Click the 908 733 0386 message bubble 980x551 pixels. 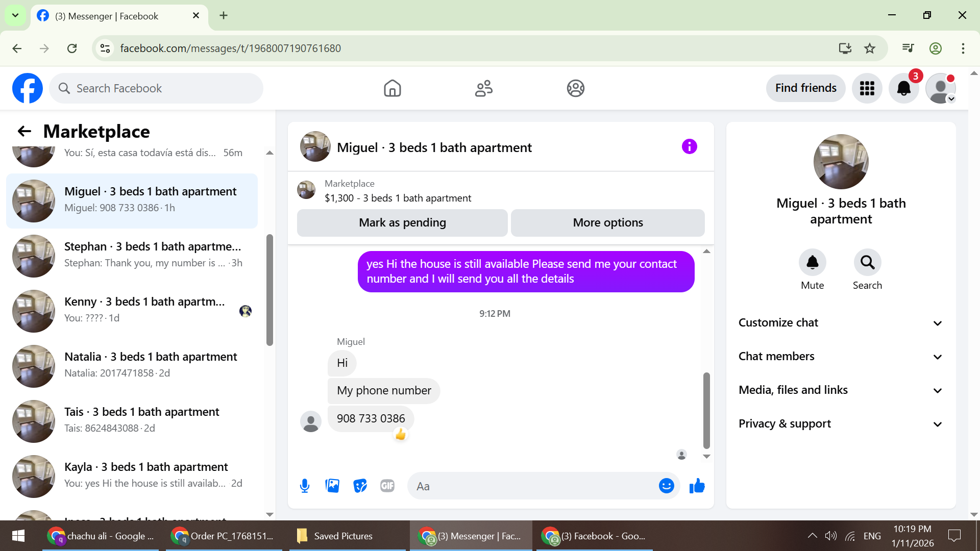point(371,419)
